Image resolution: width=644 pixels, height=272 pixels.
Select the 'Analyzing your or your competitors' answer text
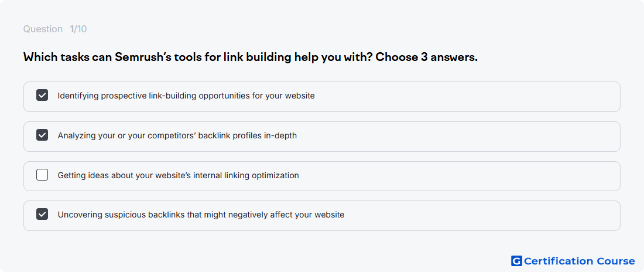click(177, 135)
